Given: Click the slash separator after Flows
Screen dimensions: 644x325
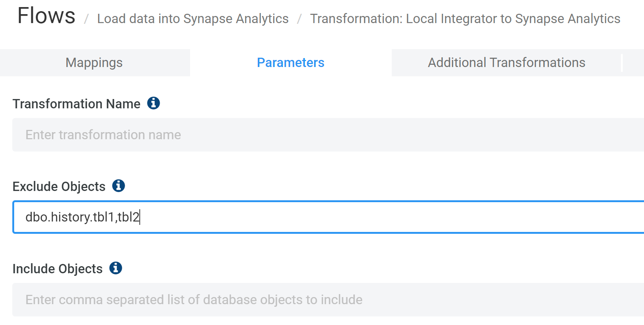Looking at the screenshot, I should coord(86,19).
